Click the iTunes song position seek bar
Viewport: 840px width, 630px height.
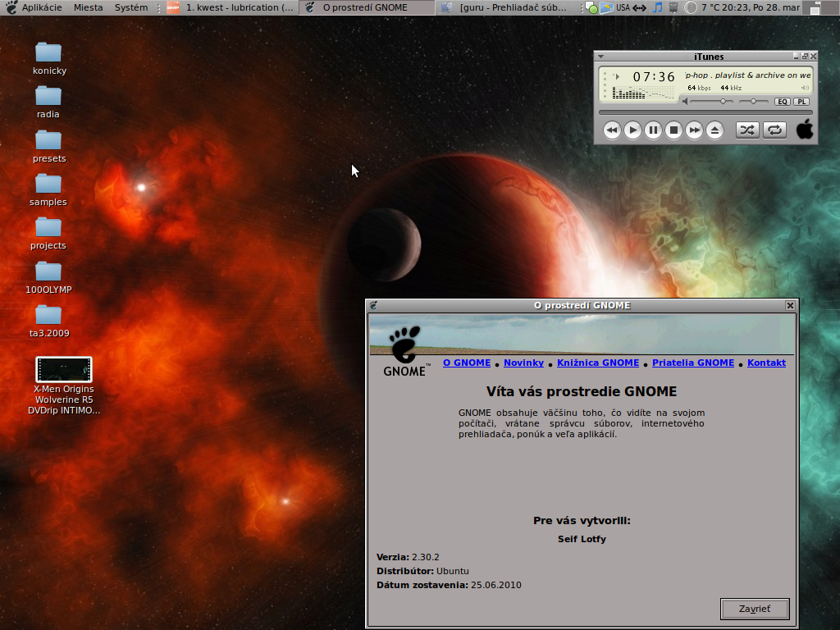705,112
